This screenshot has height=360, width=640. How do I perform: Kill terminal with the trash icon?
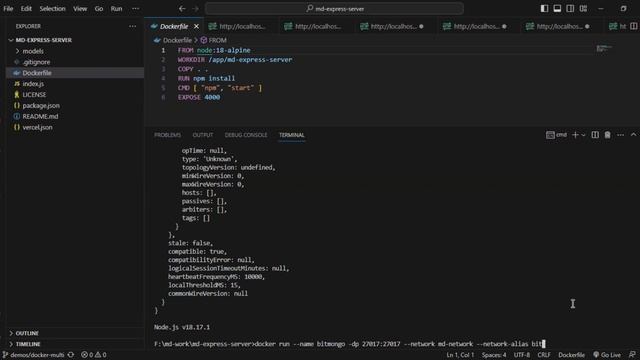(607, 135)
